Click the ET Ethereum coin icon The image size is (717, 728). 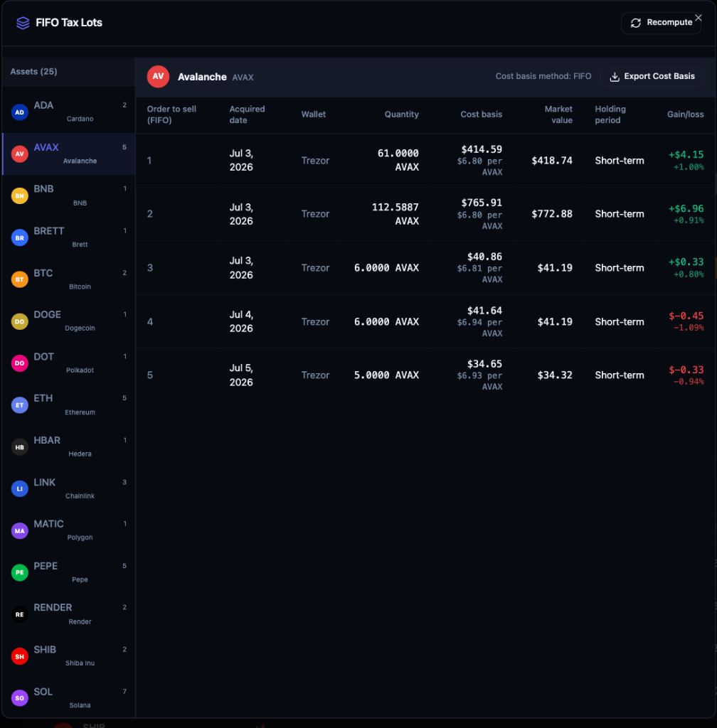(19, 405)
